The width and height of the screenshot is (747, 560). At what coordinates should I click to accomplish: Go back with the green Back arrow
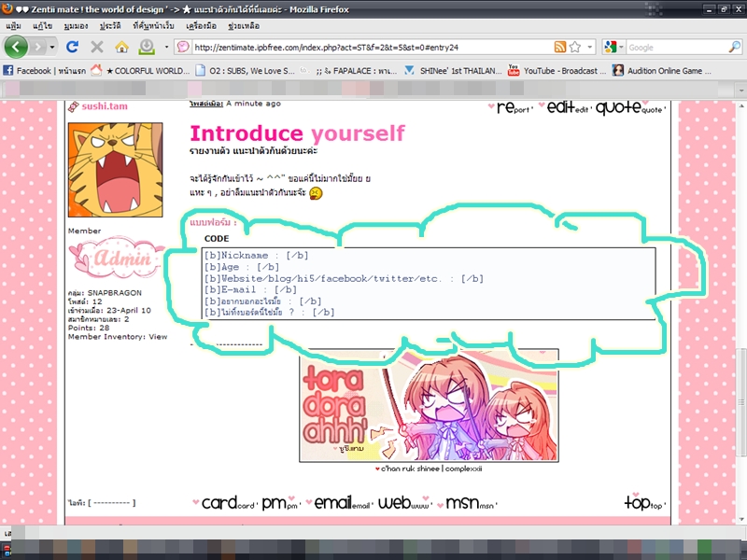point(16,47)
